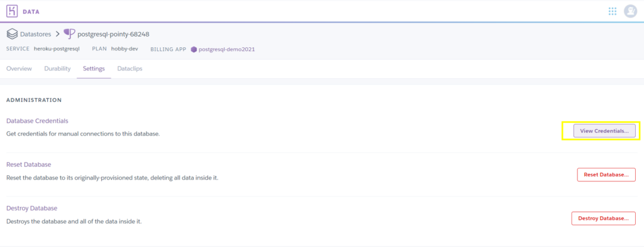644x247 pixels.
Task: Select the Settings tab
Action: 94,69
